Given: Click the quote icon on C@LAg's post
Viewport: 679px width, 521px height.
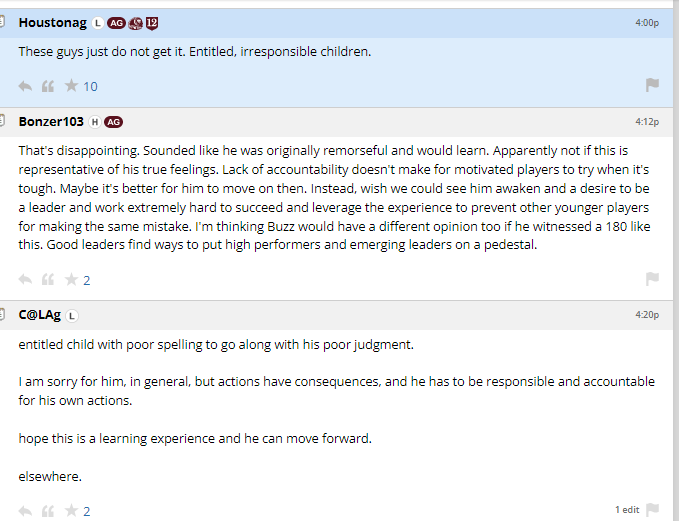Looking at the screenshot, I should pyautogui.click(x=48, y=511).
